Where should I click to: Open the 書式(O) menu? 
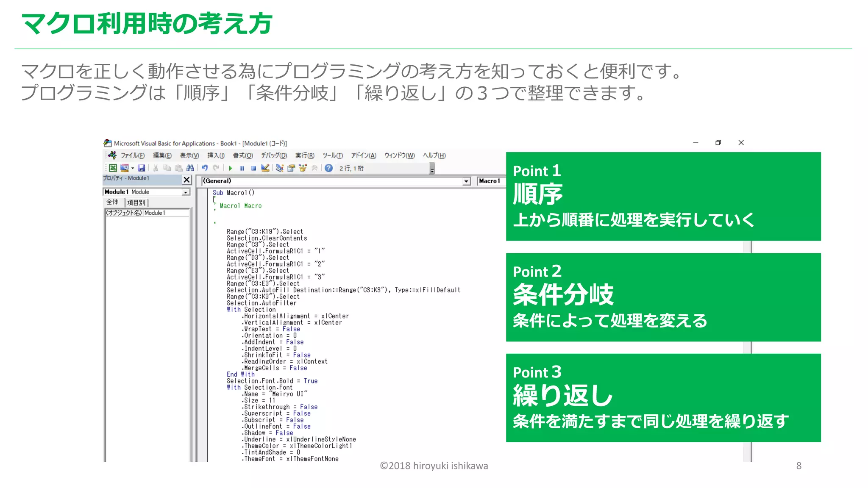coord(242,155)
